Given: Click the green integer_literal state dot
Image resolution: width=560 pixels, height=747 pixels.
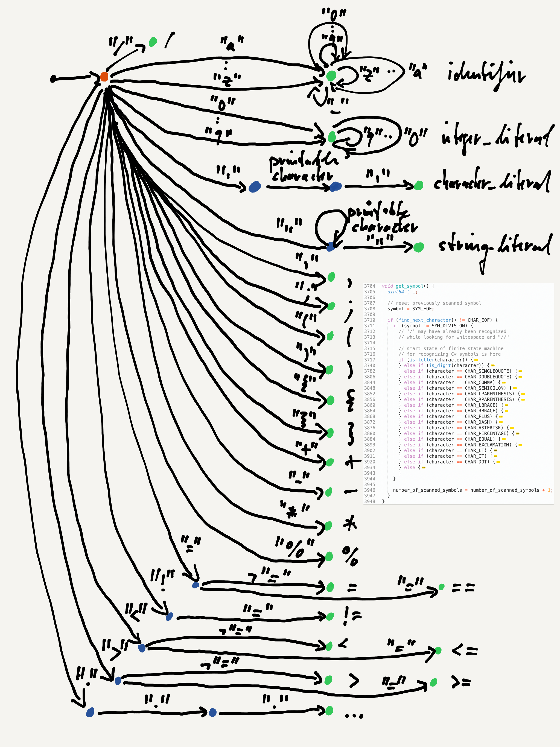Looking at the screenshot, I should tap(332, 137).
